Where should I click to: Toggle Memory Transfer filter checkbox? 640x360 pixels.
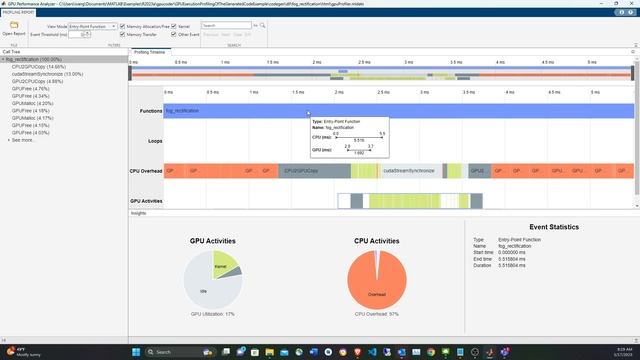point(122,34)
